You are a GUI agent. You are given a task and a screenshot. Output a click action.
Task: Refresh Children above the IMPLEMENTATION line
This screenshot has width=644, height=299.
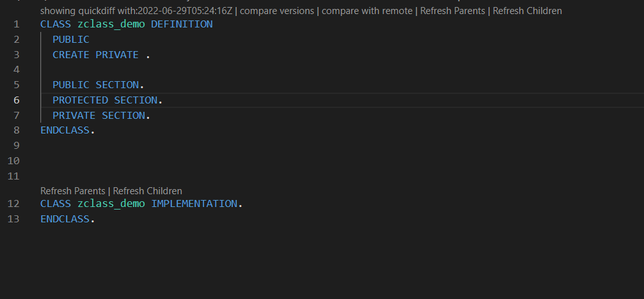tap(148, 191)
